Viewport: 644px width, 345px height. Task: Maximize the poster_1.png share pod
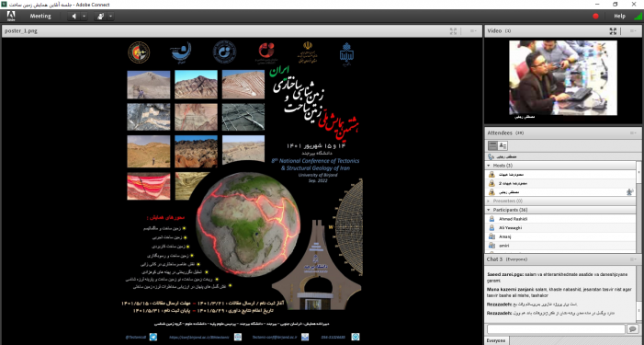coord(453,31)
